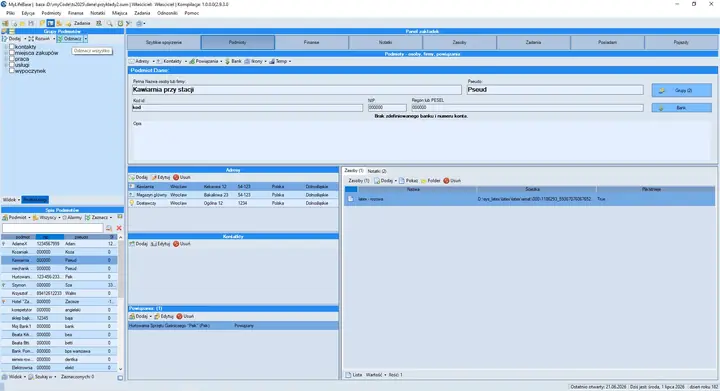
Task: Switch to the Zasoby panel tab
Action: tap(459, 42)
